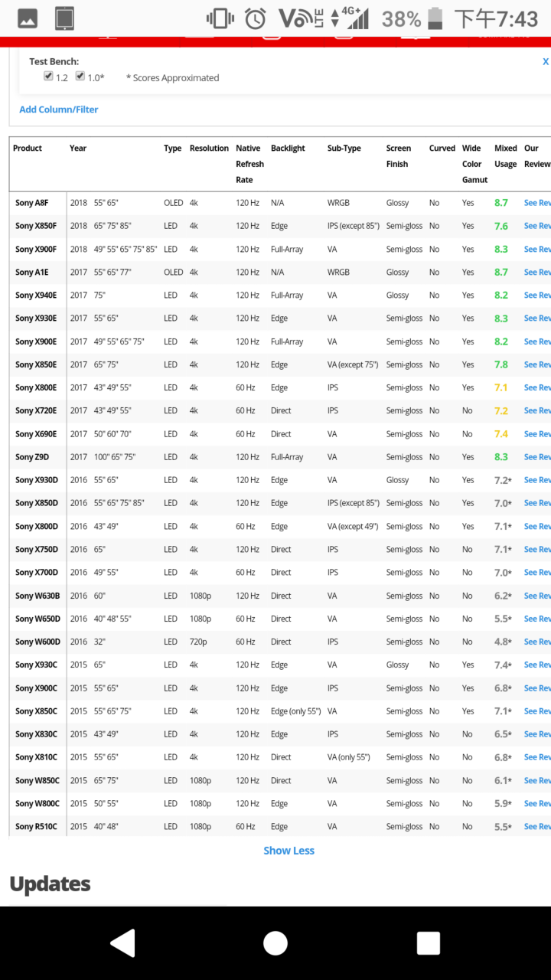Open the Sony X930D review link
Screen dimensions: 551x980
[x=537, y=480]
